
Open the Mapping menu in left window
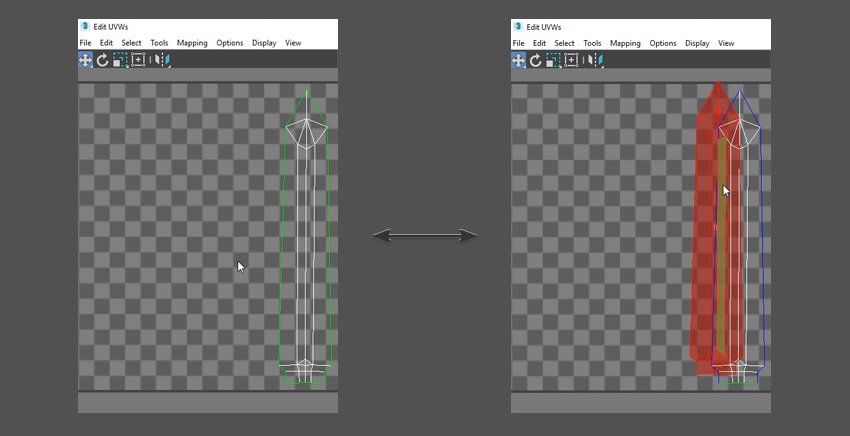point(192,43)
